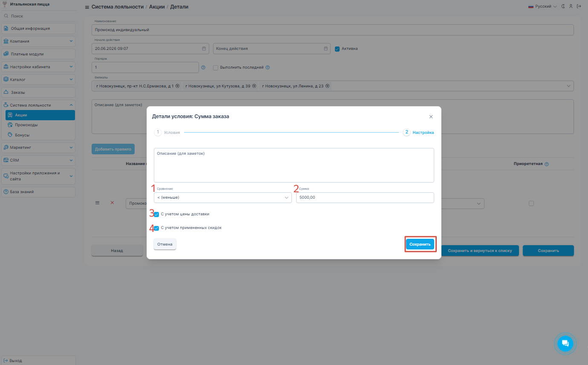Click the logout arrow icon in top header
588x365 pixels.
[579, 6]
